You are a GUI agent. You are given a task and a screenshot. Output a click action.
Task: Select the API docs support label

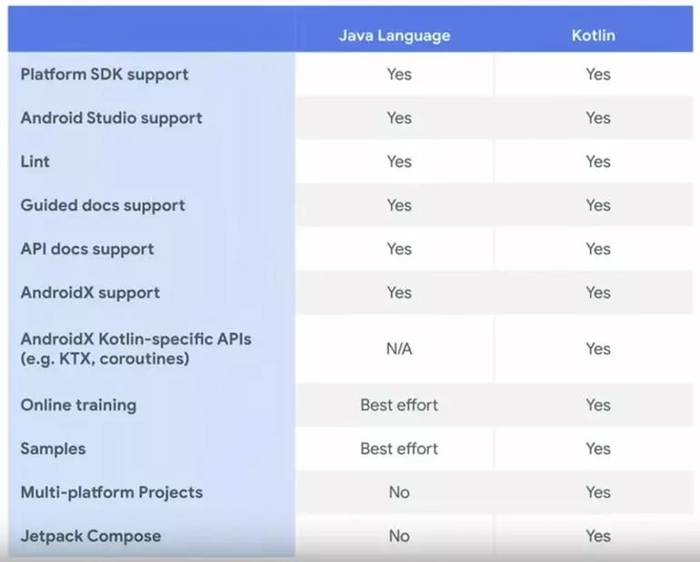pyautogui.click(x=87, y=249)
